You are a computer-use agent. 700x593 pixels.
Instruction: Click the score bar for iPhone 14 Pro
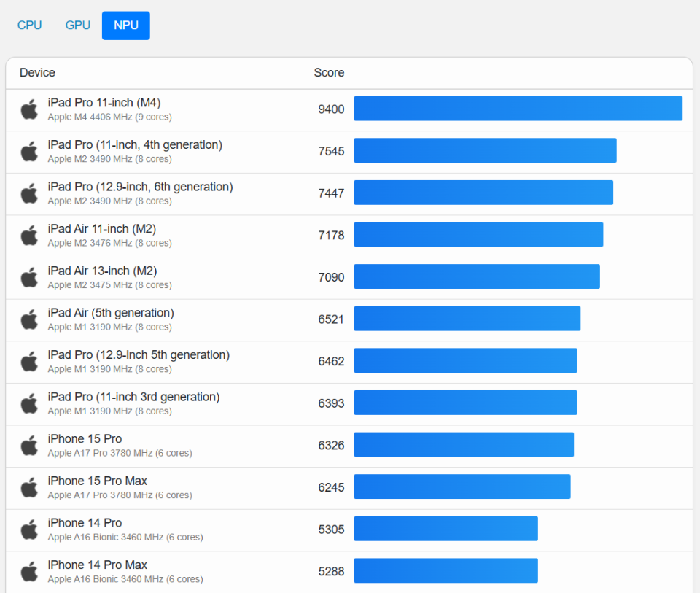pos(446,529)
